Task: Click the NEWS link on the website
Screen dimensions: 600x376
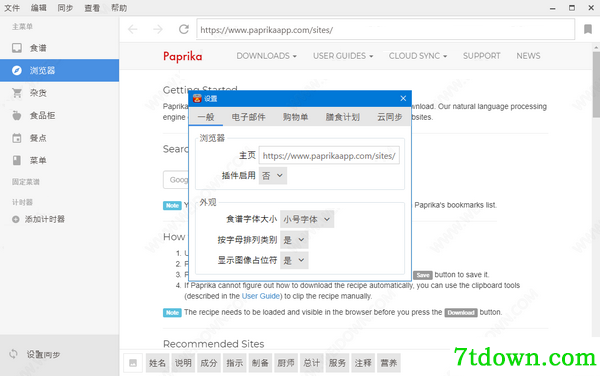Action: 528,56
